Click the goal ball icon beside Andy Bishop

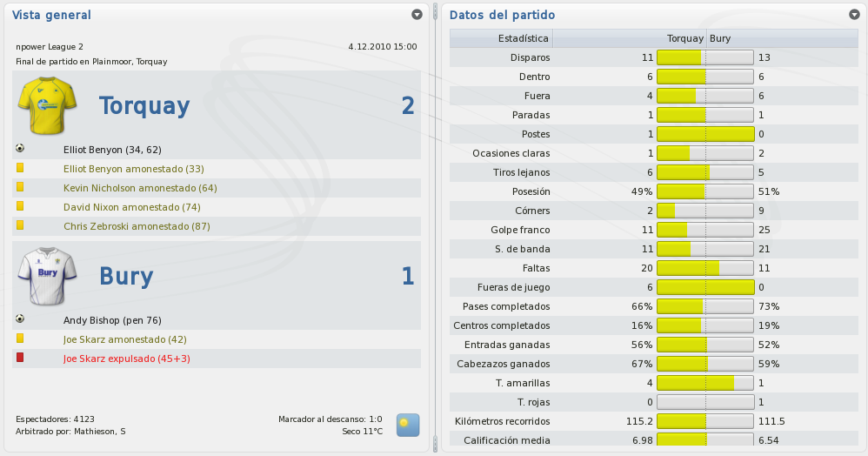20,319
